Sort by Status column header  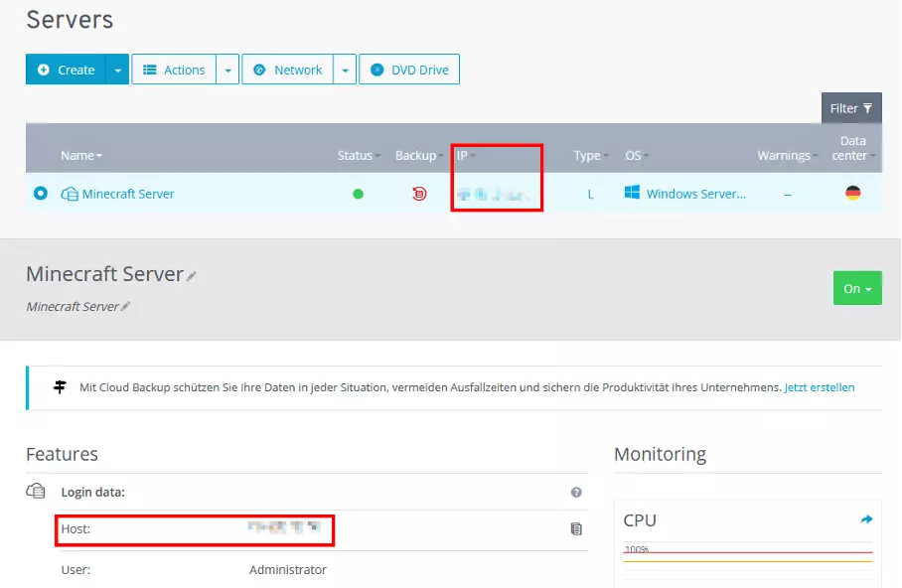pyautogui.click(x=359, y=155)
